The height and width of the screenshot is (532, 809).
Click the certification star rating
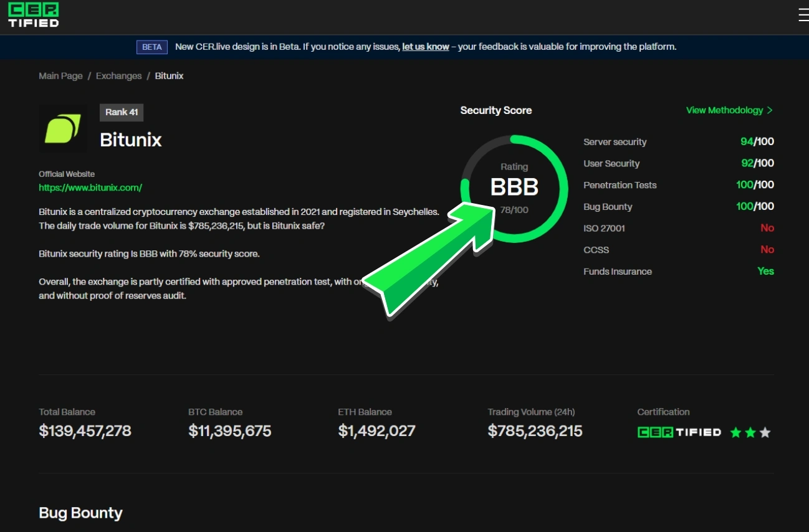(x=750, y=432)
